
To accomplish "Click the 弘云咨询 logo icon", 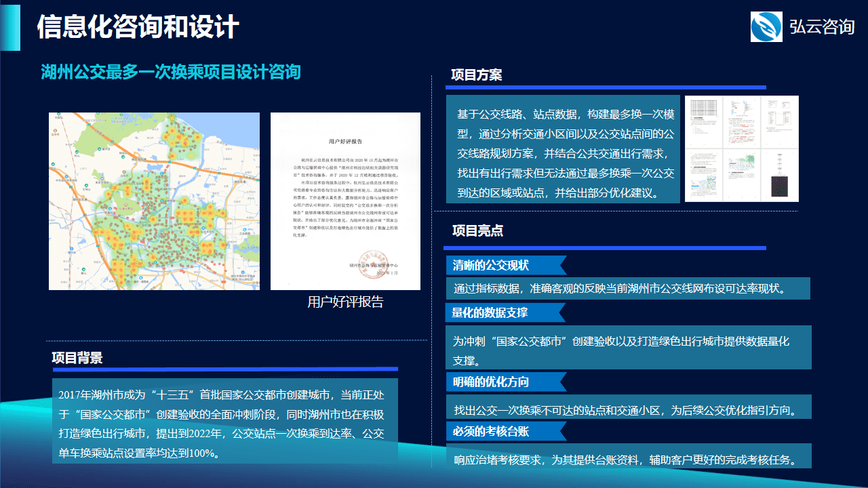I will [766, 27].
